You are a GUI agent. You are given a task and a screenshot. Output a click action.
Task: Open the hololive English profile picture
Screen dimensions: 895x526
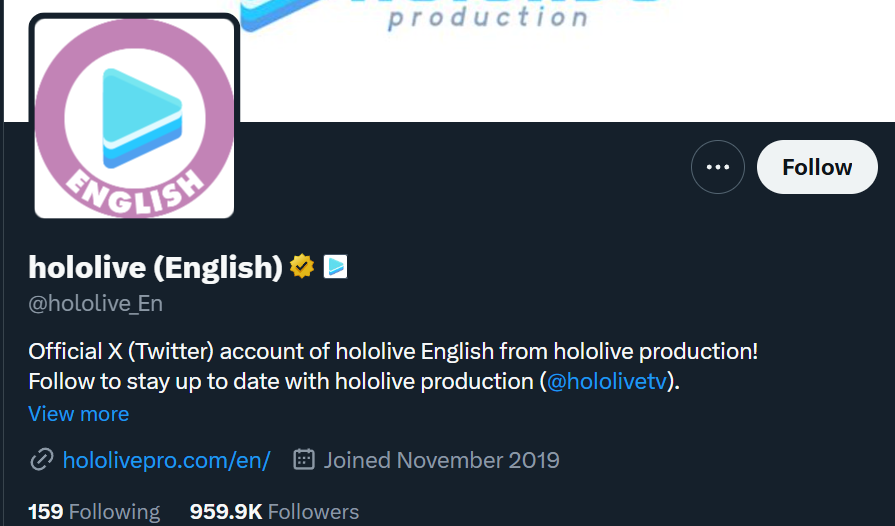135,116
